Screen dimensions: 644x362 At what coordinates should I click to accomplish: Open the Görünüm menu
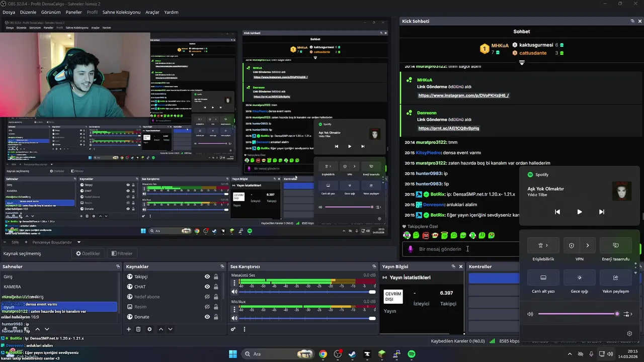click(x=51, y=12)
